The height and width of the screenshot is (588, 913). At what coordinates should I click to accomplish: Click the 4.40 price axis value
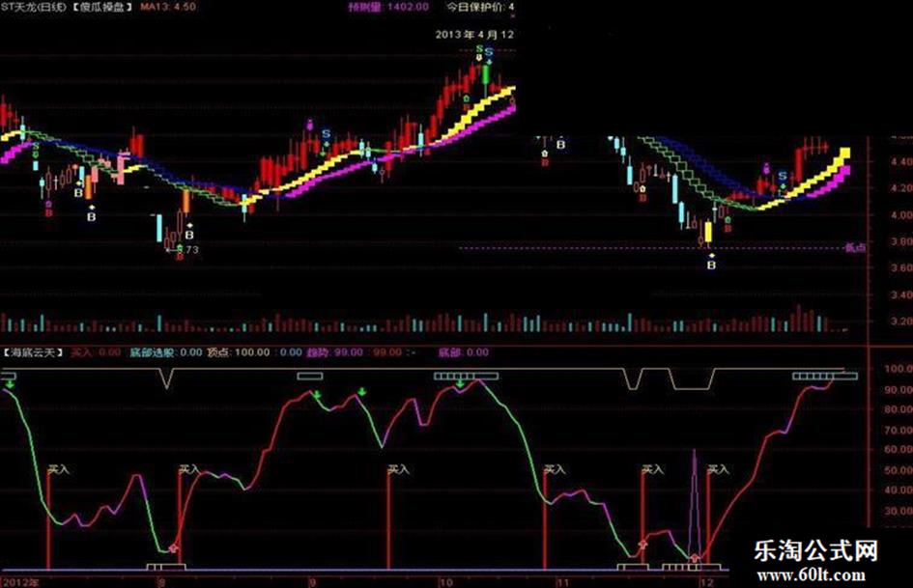tap(901, 162)
